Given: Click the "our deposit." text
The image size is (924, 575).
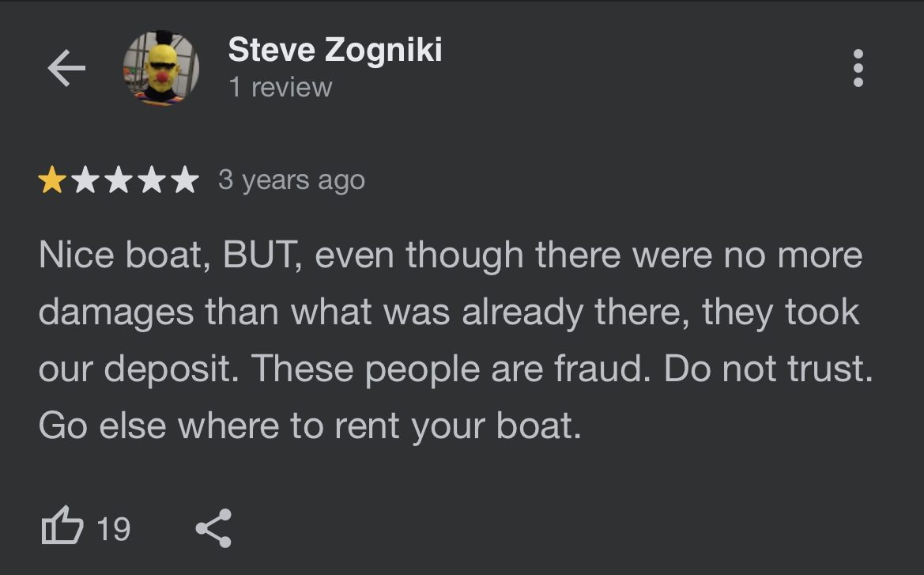Looking at the screenshot, I should tap(139, 369).
